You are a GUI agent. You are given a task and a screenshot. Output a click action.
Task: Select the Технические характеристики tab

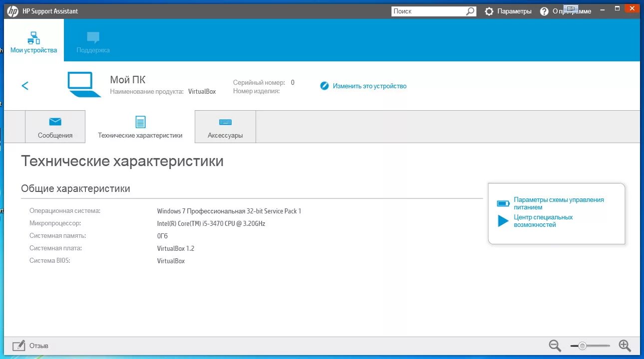point(140,127)
